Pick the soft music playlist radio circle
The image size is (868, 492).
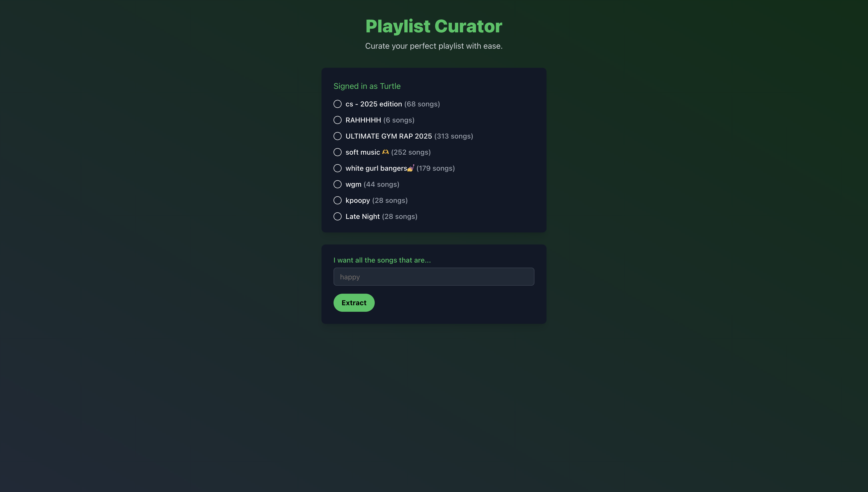[x=337, y=152]
